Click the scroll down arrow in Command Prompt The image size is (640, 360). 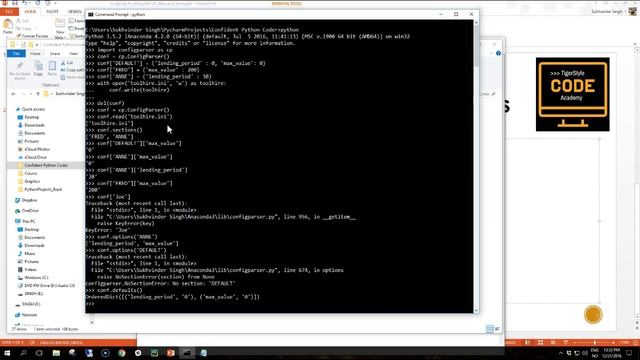point(476,311)
